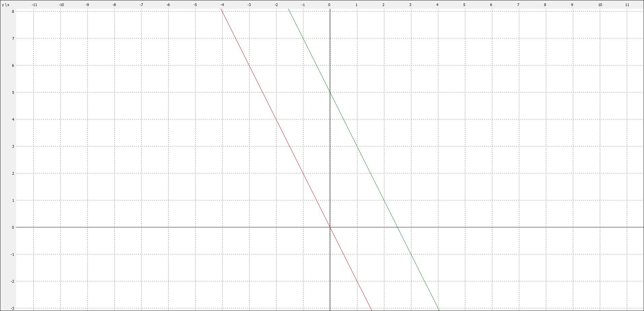Click the red line at the origin
Screen dimensions: 644x311
coord(330,227)
